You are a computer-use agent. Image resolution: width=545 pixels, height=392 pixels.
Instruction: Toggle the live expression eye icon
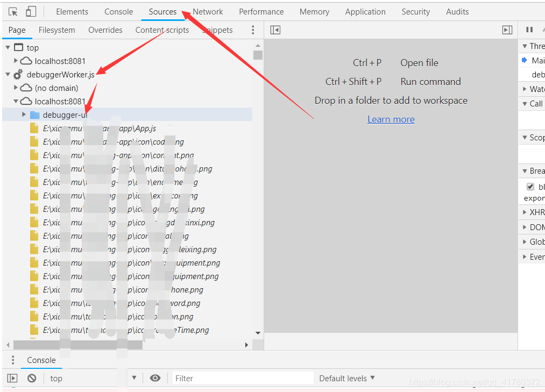155,378
